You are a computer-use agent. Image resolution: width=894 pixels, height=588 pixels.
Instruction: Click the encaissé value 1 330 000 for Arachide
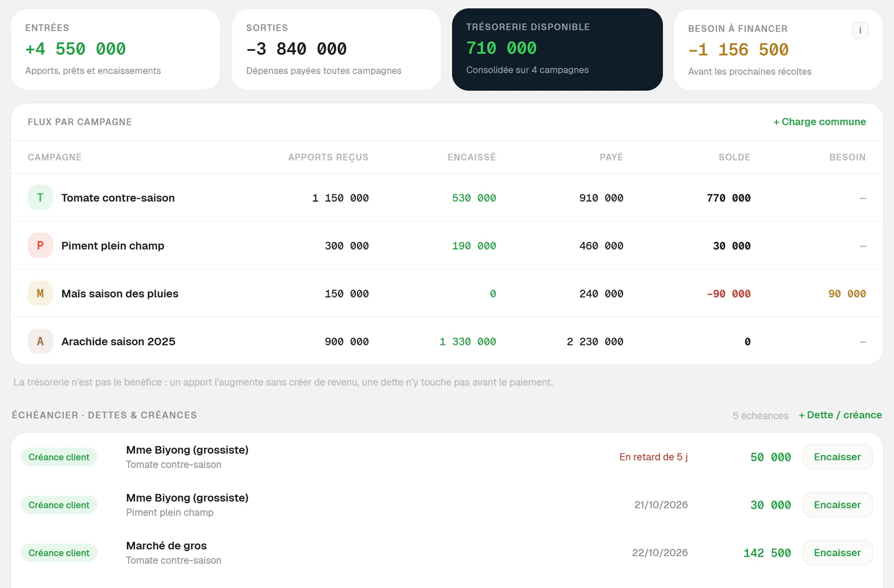pyautogui.click(x=467, y=342)
